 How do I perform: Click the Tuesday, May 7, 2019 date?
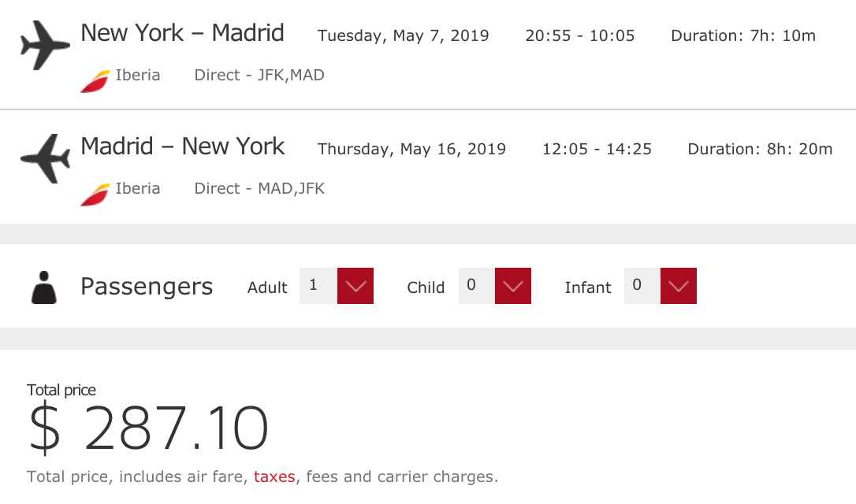pos(403,35)
